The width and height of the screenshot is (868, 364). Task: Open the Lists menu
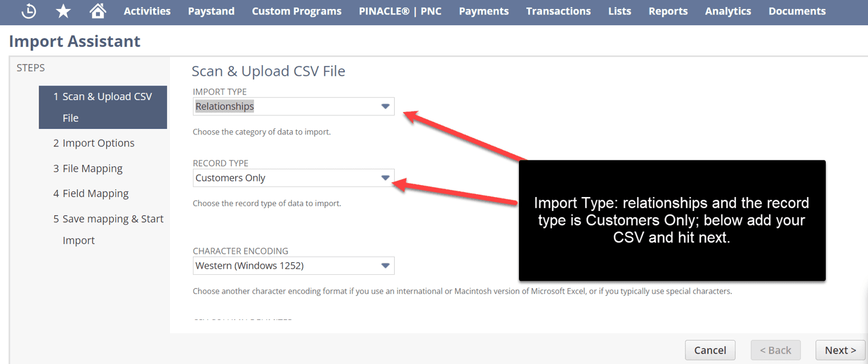620,11
